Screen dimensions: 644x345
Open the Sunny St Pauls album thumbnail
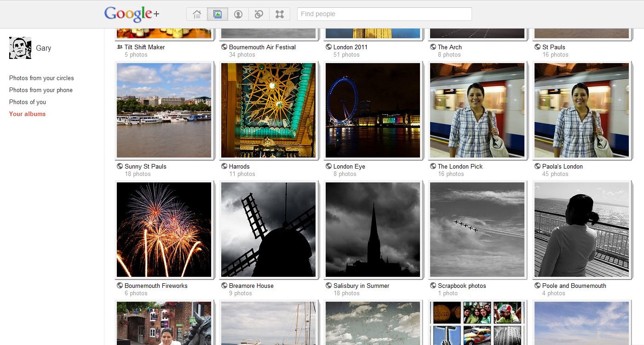pos(164,111)
